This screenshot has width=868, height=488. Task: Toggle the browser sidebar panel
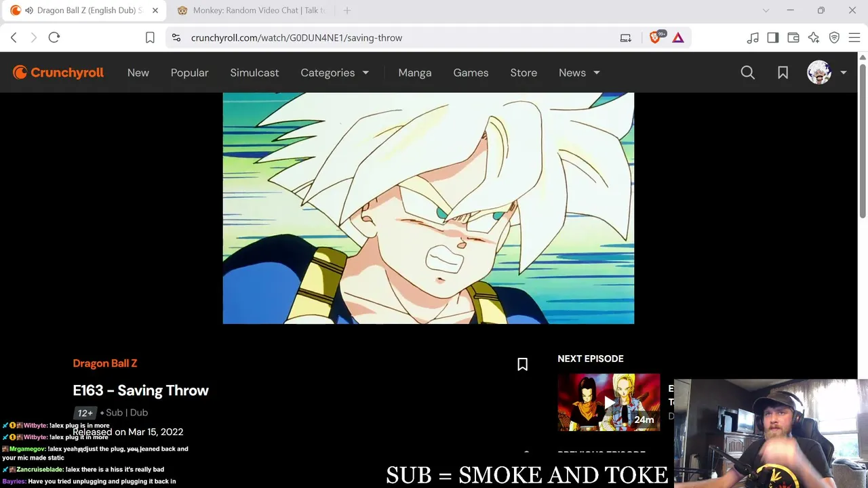click(x=773, y=38)
